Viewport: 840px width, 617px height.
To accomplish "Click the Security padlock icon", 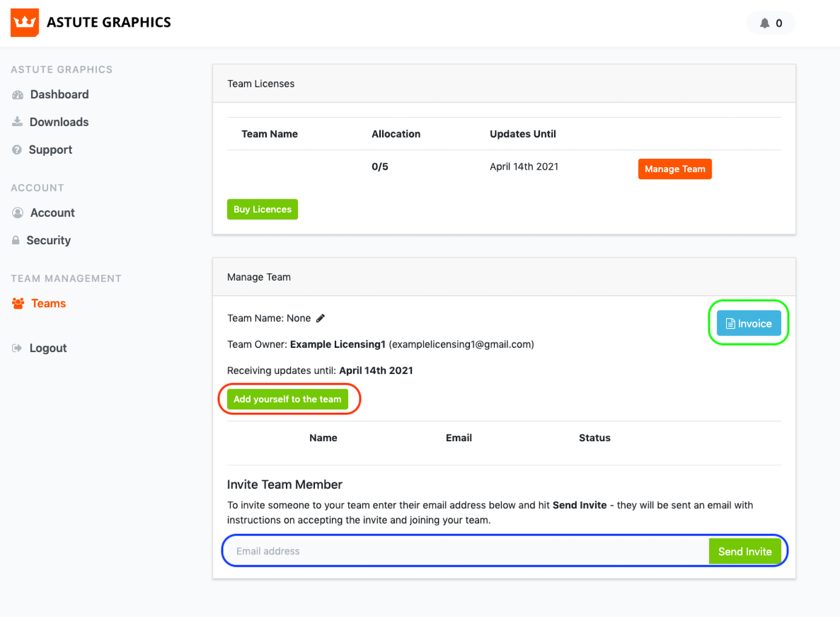I will (16, 241).
